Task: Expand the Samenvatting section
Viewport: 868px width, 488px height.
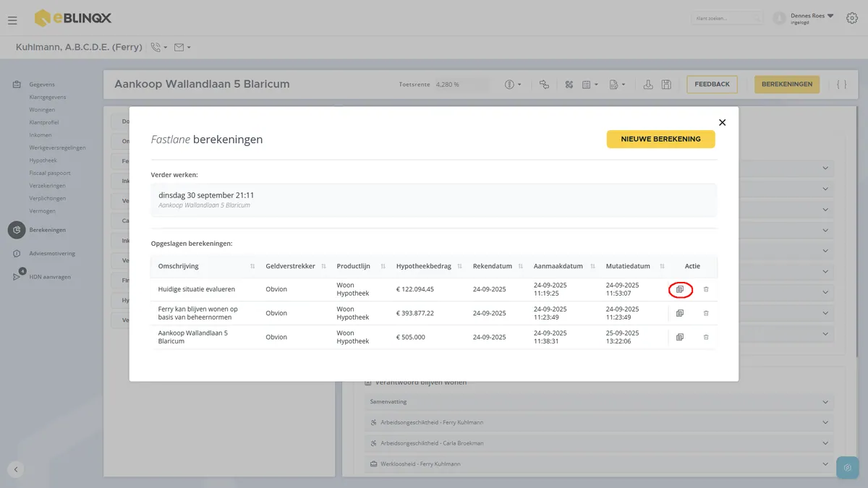Action: tap(599, 402)
